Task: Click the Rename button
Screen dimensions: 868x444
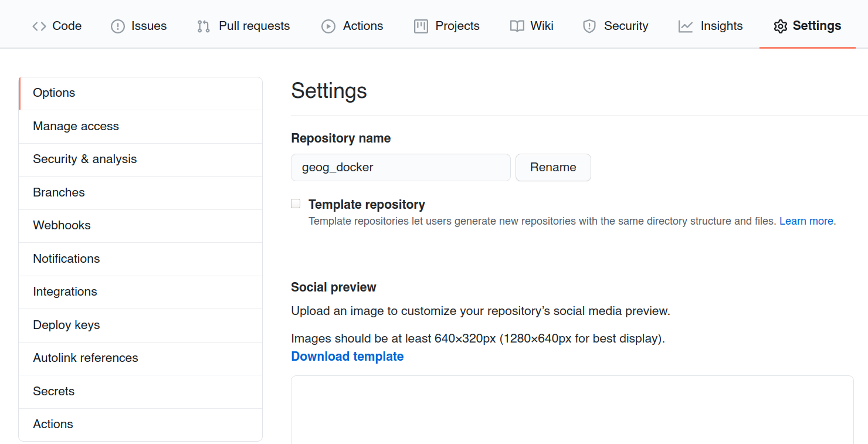Action: pos(553,167)
